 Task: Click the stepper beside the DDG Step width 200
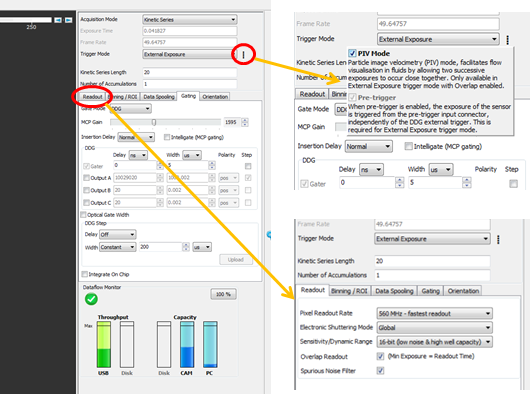click(186, 247)
